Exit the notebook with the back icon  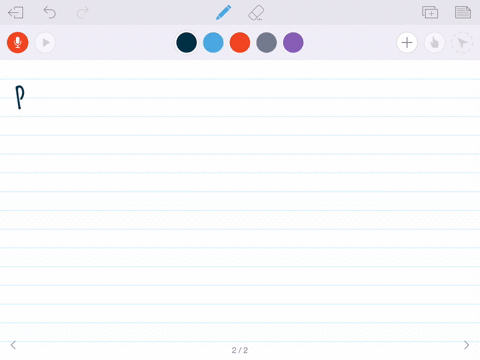point(16,13)
